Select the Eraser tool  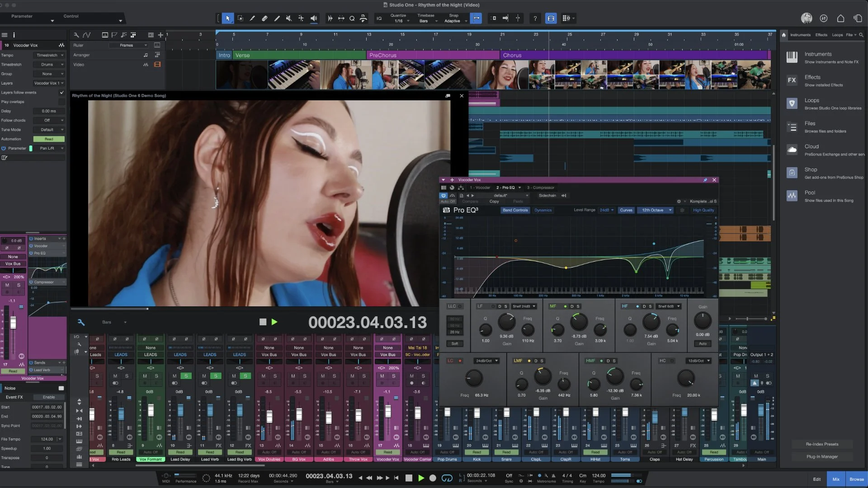(264, 18)
